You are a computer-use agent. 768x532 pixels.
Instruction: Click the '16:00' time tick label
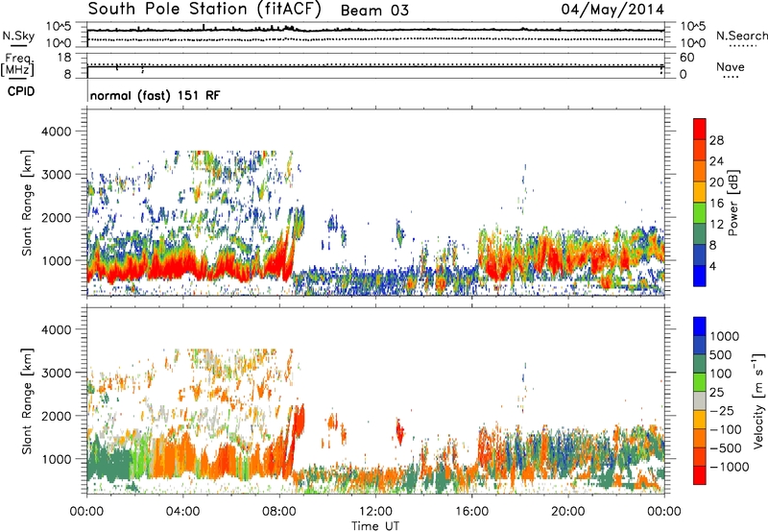point(471,512)
